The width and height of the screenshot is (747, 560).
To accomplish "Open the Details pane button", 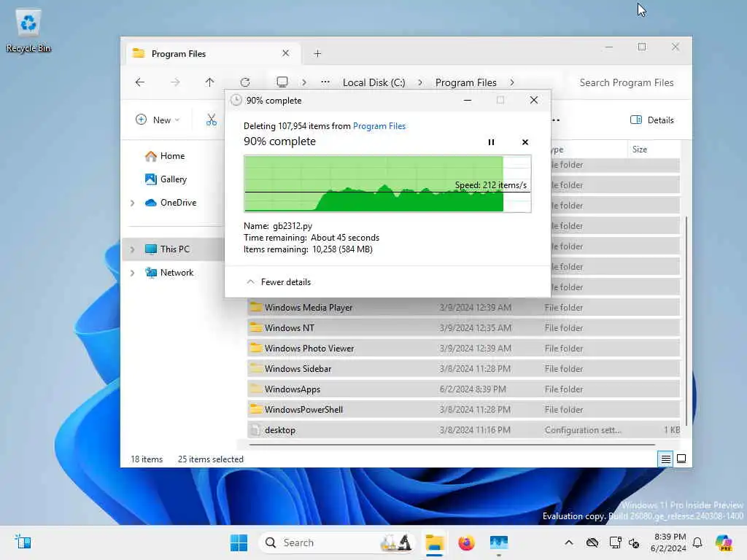I will click(x=651, y=120).
